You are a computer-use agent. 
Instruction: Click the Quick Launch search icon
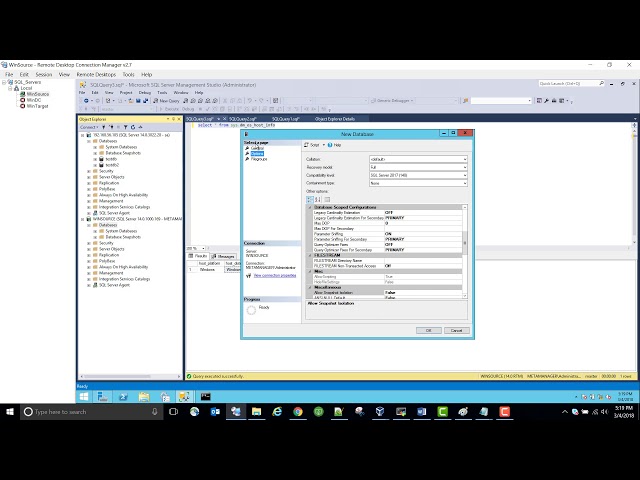601,83
